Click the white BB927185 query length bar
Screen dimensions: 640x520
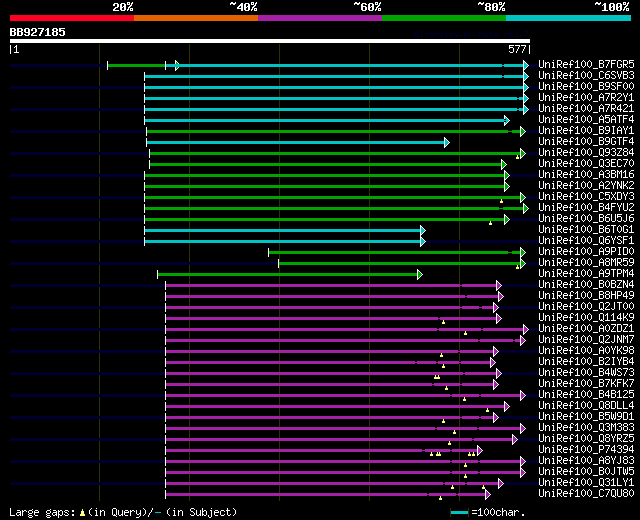point(270,41)
